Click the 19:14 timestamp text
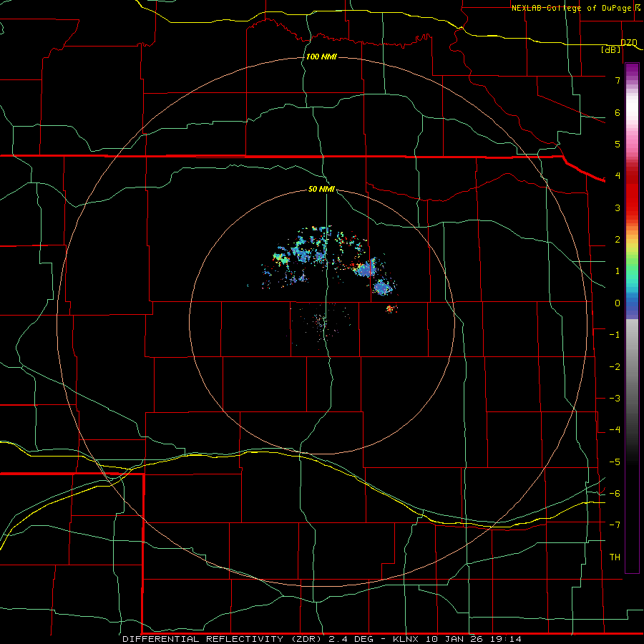644x644 pixels. (x=507, y=639)
